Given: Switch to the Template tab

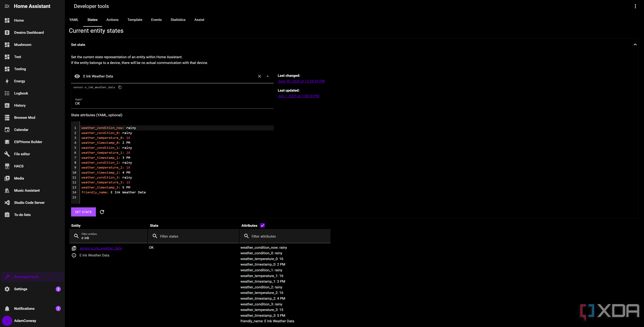Looking at the screenshot, I should pyautogui.click(x=135, y=20).
